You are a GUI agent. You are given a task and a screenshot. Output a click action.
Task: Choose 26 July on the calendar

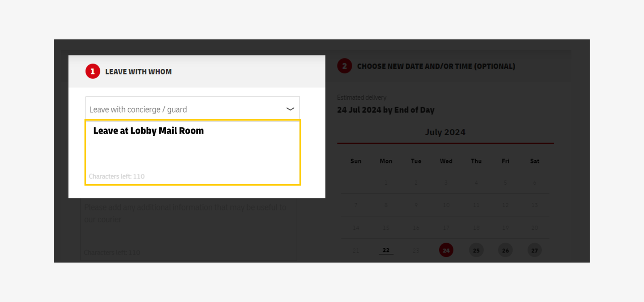(x=505, y=250)
